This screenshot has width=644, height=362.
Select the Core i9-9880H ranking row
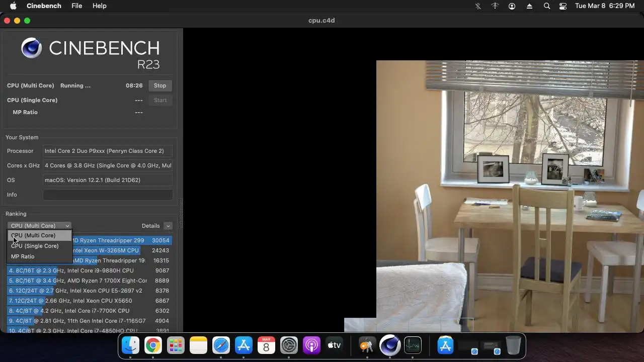pyautogui.click(x=90, y=270)
